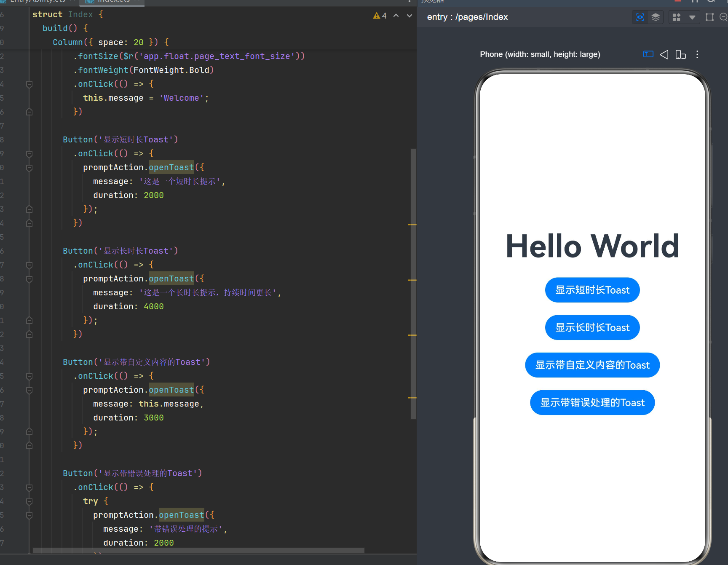The height and width of the screenshot is (565, 728).
Task: Click the build() method name
Action: (60, 28)
